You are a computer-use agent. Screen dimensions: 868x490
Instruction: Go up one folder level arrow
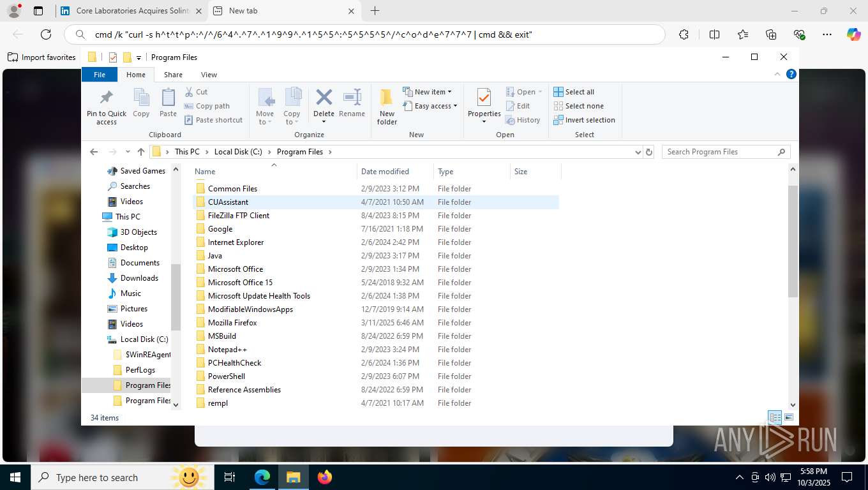click(141, 152)
